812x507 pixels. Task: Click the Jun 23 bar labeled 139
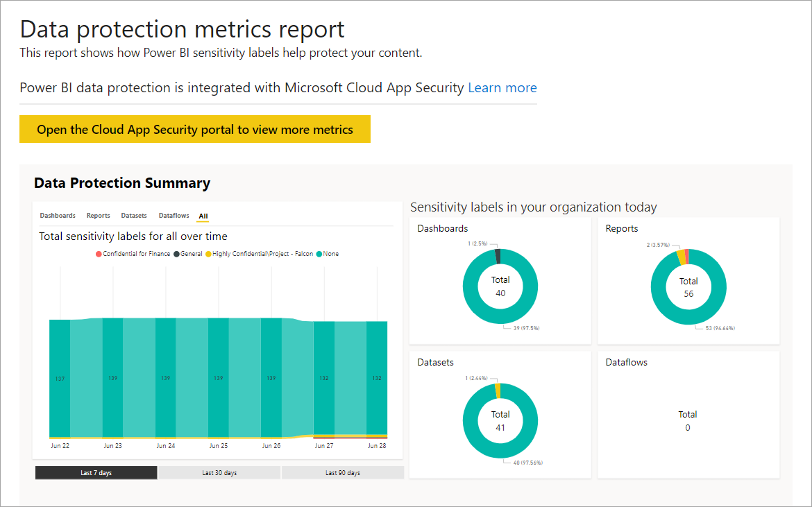pyautogui.click(x=113, y=378)
